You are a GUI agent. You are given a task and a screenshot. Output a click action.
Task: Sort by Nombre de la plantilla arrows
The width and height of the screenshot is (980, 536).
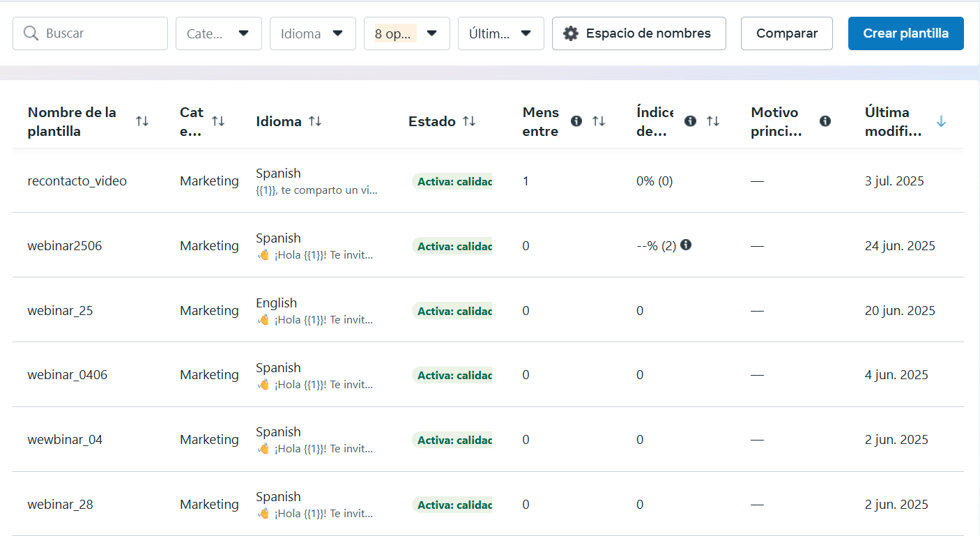point(142,121)
